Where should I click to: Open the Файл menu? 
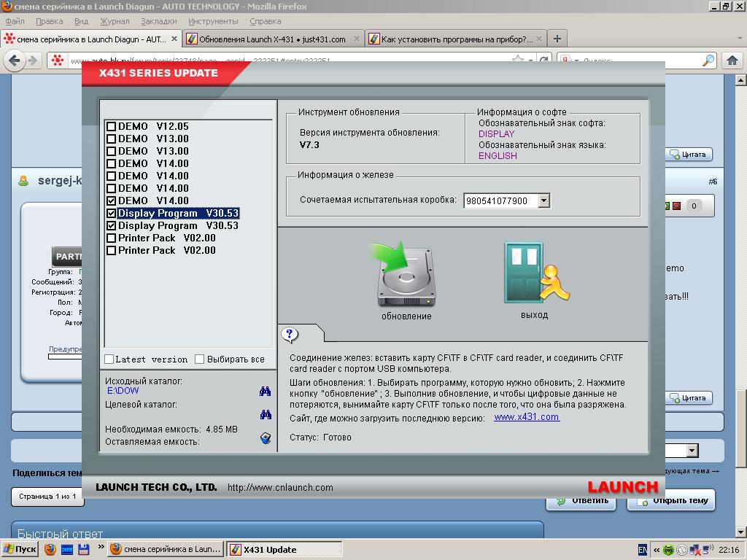15,21
